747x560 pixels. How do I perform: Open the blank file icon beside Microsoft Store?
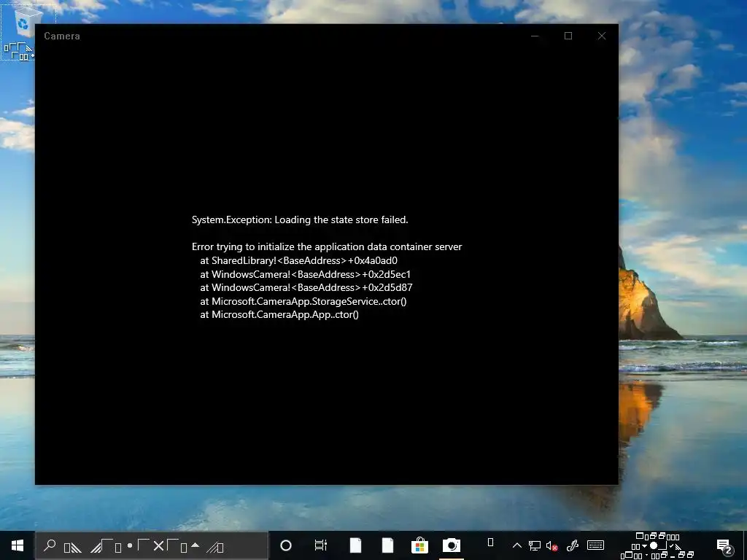[x=388, y=545]
